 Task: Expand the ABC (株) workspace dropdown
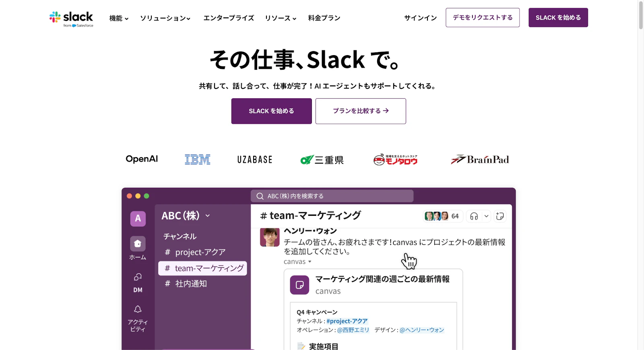pos(207,216)
